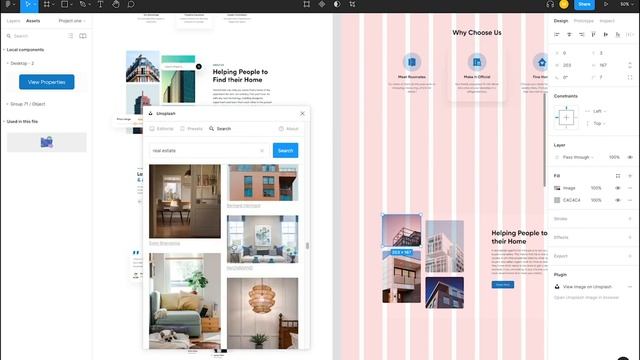The height and width of the screenshot is (360, 640).
Task: Add an effect
Action: point(630,237)
